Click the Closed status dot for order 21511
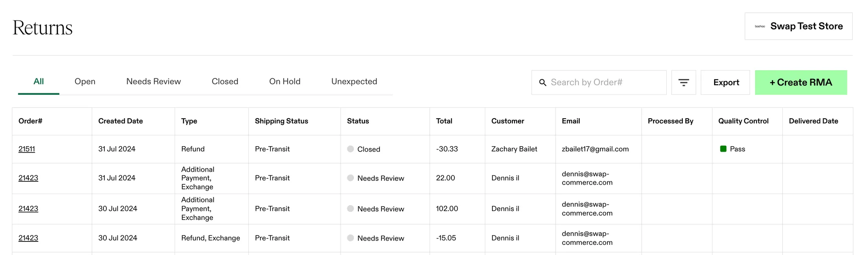868x255 pixels. pos(351,149)
